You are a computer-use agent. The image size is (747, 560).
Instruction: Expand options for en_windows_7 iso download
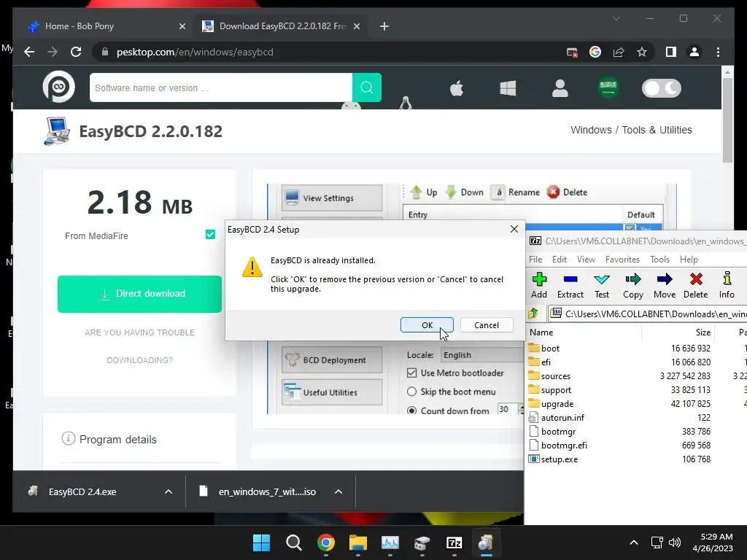click(338, 491)
